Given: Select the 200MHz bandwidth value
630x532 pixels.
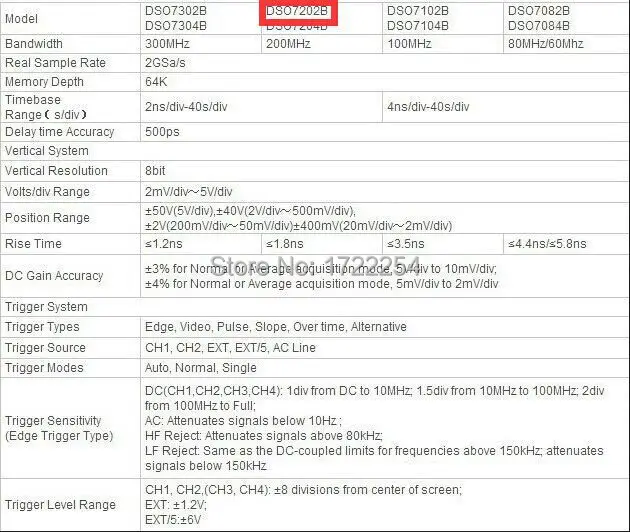Looking at the screenshot, I should [288, 44].
